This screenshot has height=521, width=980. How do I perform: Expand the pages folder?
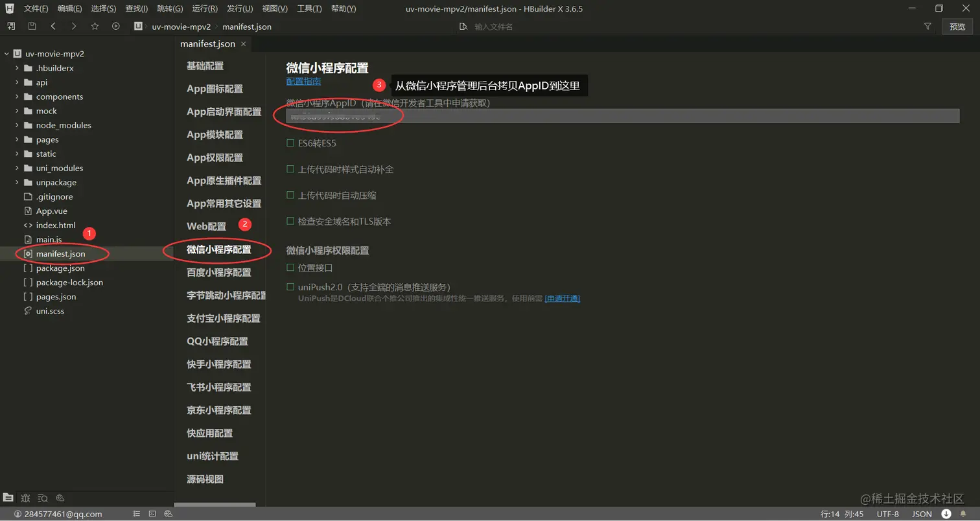click(17, 139)
